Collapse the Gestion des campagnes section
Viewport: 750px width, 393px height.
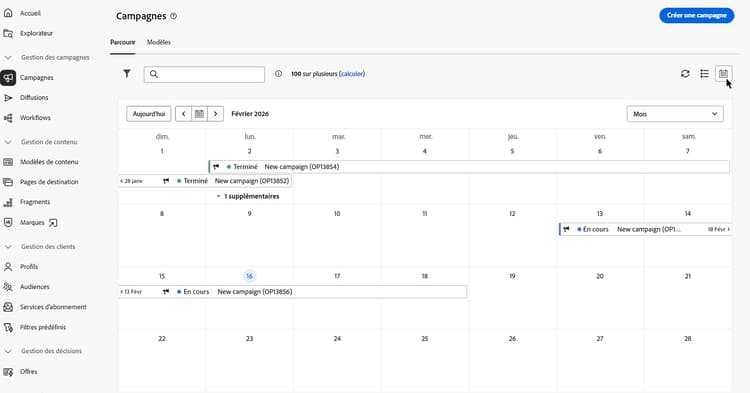pos(8,57)
